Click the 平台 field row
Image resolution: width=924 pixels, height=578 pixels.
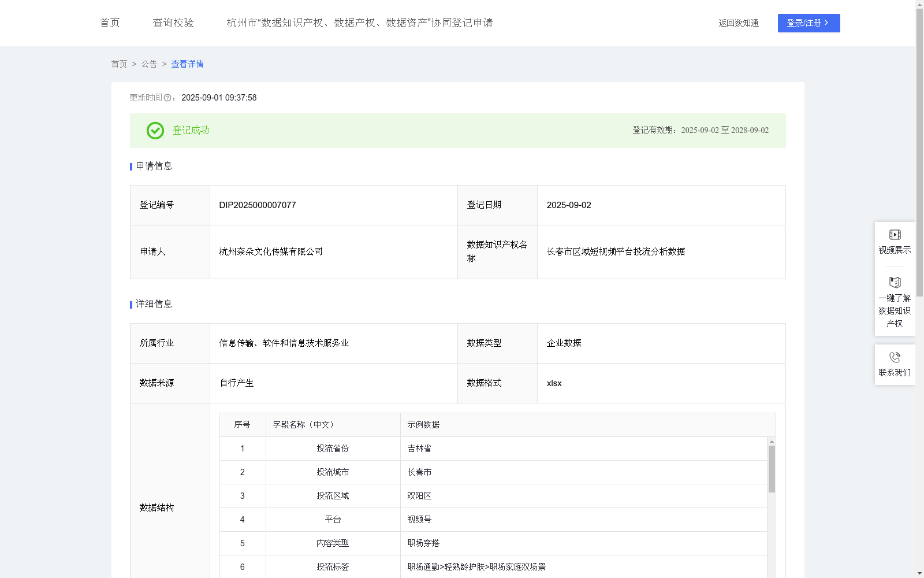pyautogui.click(x=493, y=520)
